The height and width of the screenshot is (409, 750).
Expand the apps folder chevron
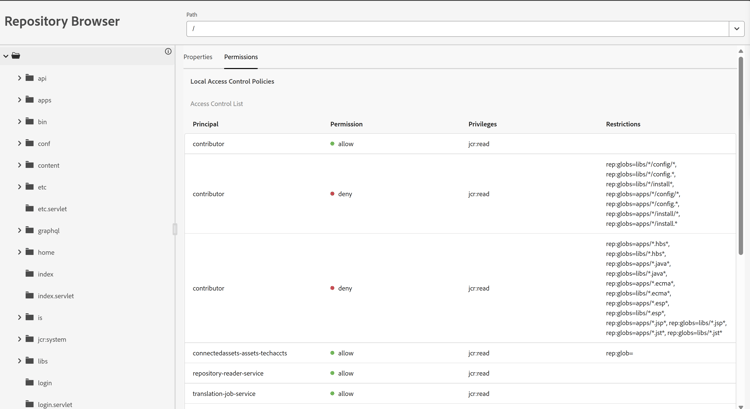click(x=20, y=99)
